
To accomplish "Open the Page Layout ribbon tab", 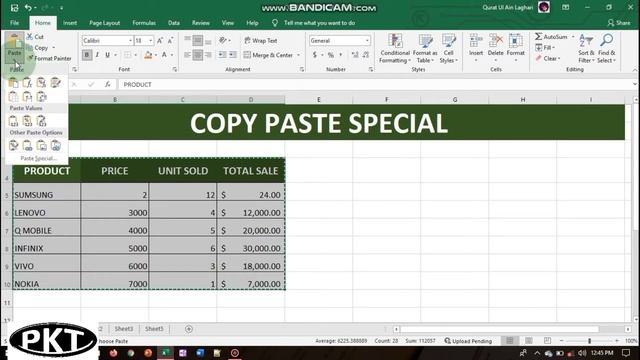I will pyautogui.click(x=104, y=23).
